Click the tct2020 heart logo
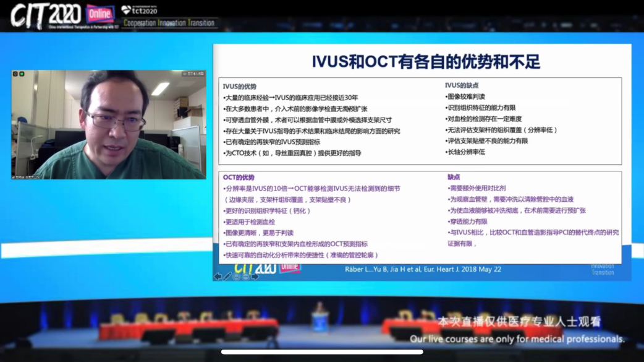 pos(126,10)
